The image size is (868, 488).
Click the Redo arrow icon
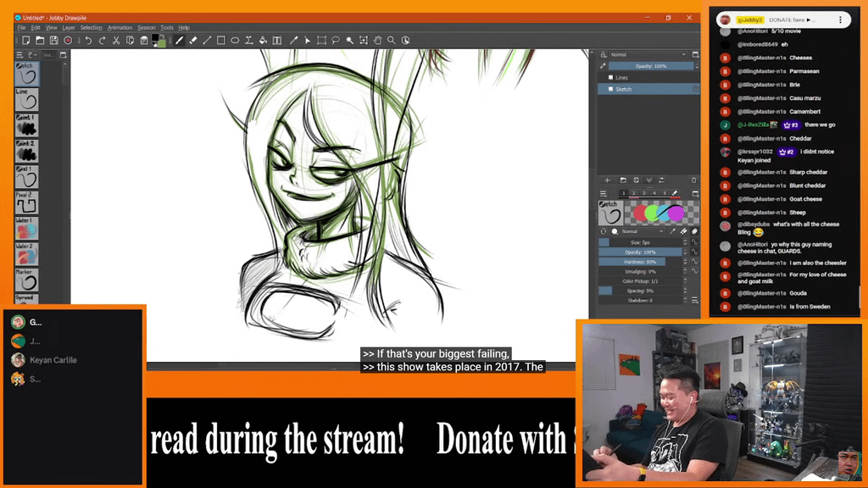point(102,41)
